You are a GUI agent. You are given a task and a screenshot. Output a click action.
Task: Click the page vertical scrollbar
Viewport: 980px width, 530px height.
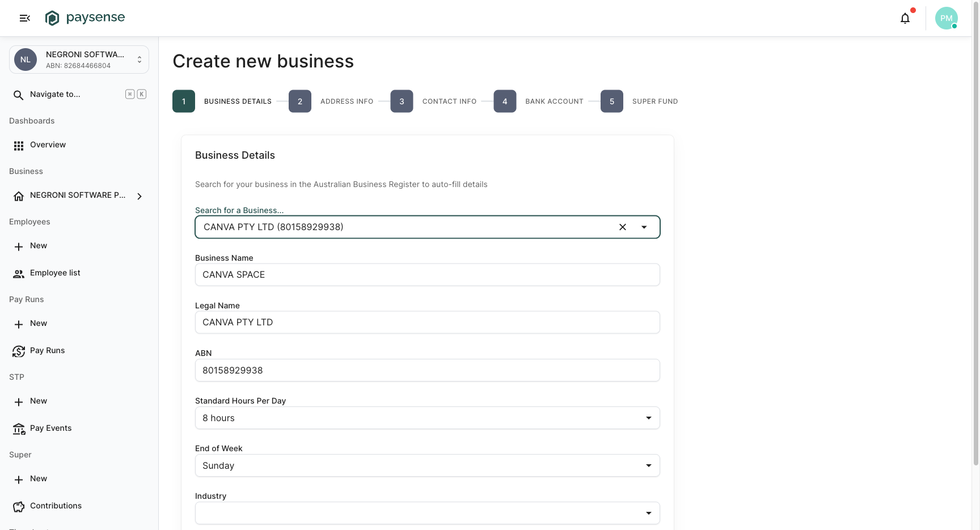(x=975, y=232)
